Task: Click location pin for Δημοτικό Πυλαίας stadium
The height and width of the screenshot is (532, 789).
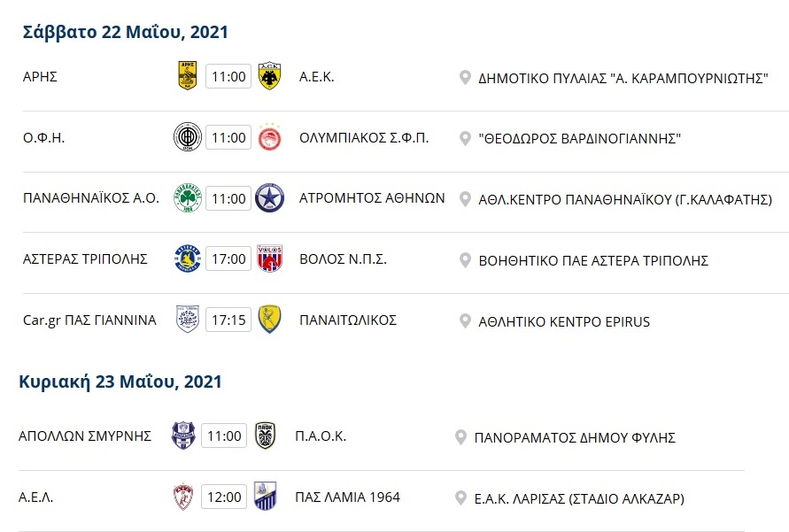Action: pos(465,77)
